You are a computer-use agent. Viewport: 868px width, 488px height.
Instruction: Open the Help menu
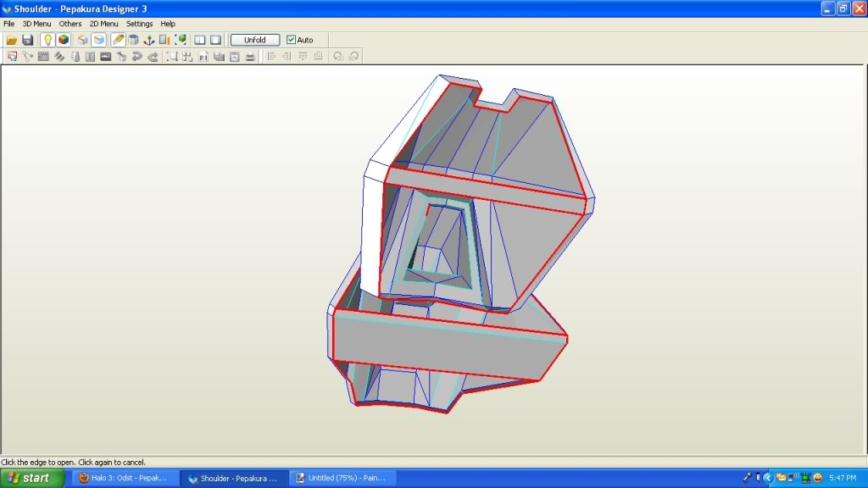coord(168,24)
